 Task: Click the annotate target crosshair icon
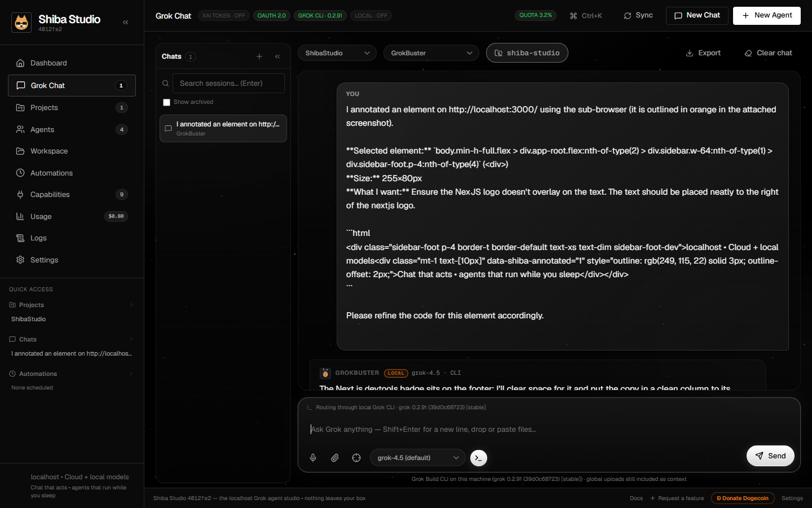tap(356, 458)
